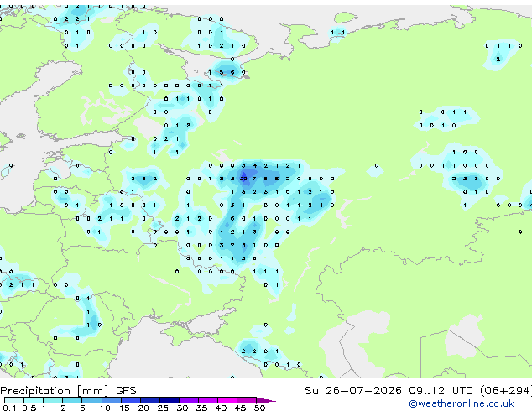Click the 45–50 mm legend color swatch

pyautogui.click(x=247, y=400)
